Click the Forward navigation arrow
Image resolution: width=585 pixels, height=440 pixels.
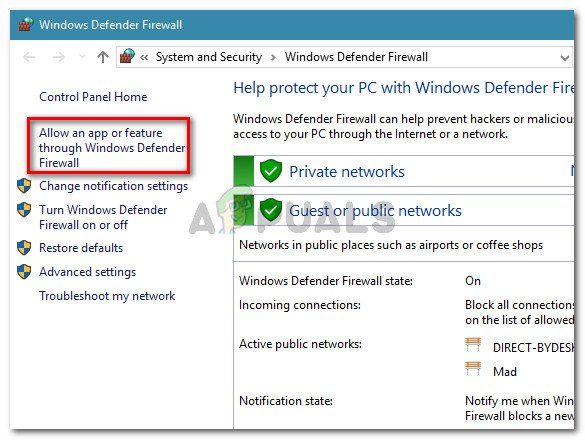(x=58, y=57)
